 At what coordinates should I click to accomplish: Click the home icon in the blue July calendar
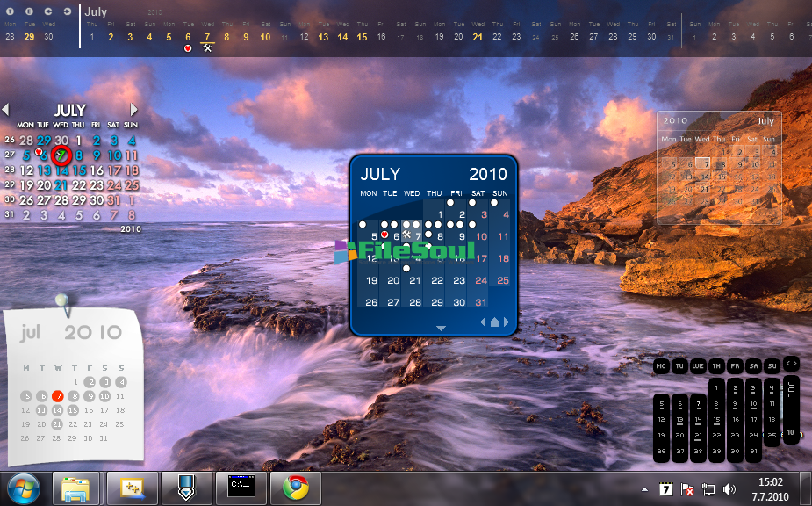click(x=494, y=322)
